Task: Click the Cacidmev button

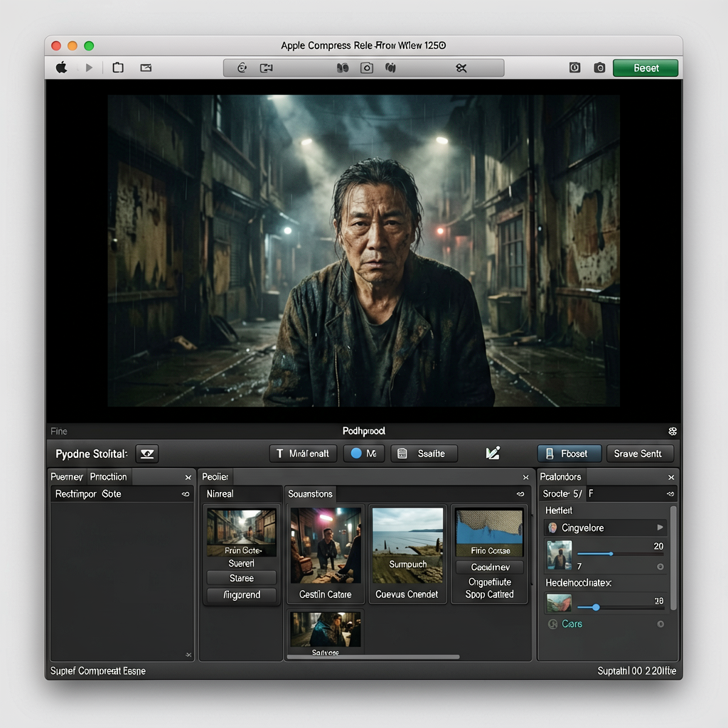Action: click(x=490, y=567)
